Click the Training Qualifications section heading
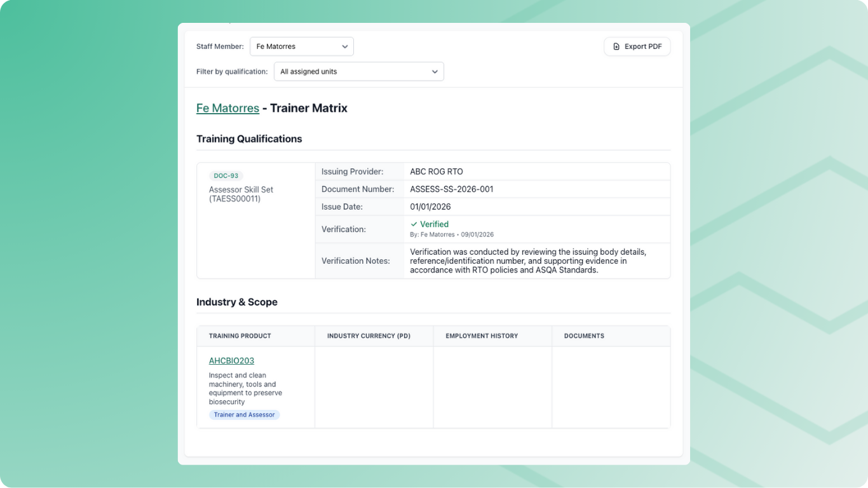 (x=249, y=139)
